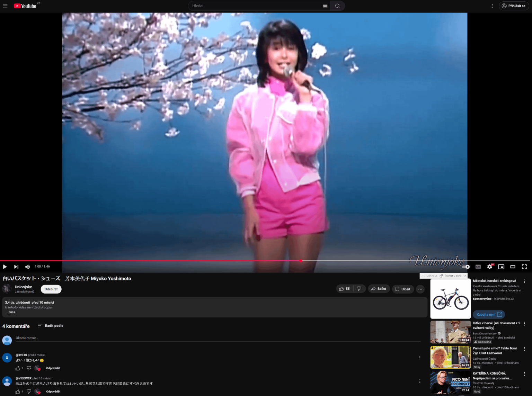Open Hitler v barvě video thumbnail
The image size is (532, 396).
click(x=451, y=332)
